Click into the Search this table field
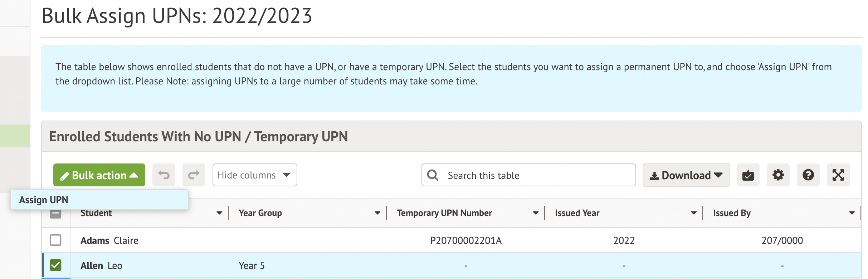868x279 pixels. pyautogui.click(x=537, y=175)
